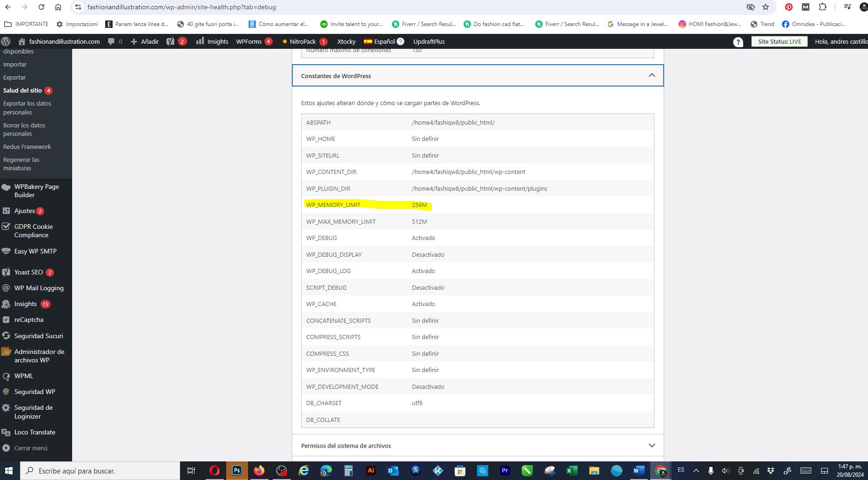868x480 pixels.
Task: Open Yoast SEO in sidebar
Action: coord(28,272)
